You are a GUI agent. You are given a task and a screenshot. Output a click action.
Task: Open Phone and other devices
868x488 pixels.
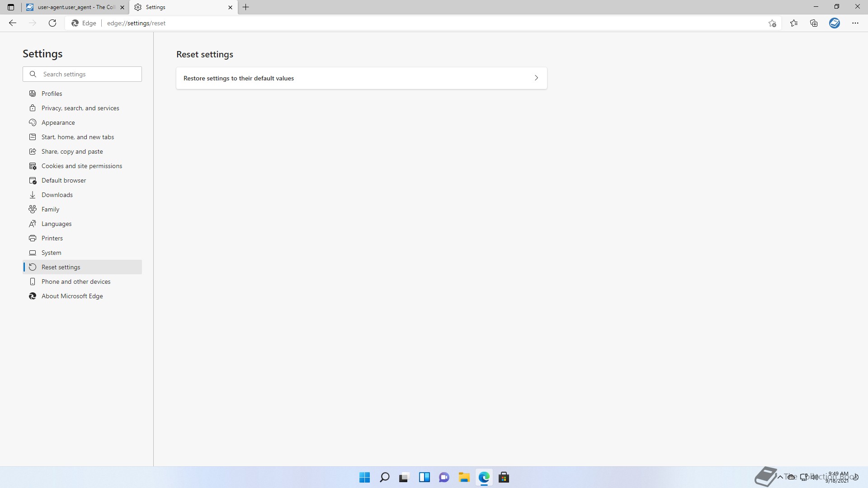click(x=82, y=282)
